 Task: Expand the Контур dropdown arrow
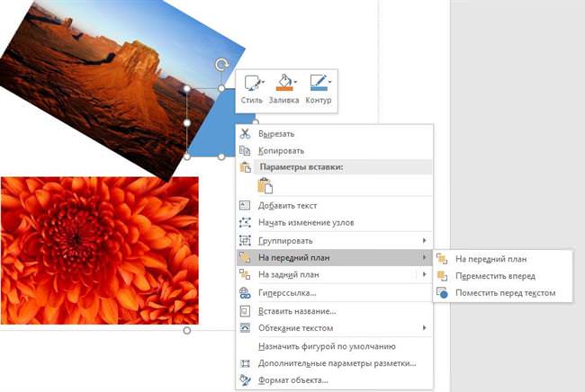[x=329, y=82]
